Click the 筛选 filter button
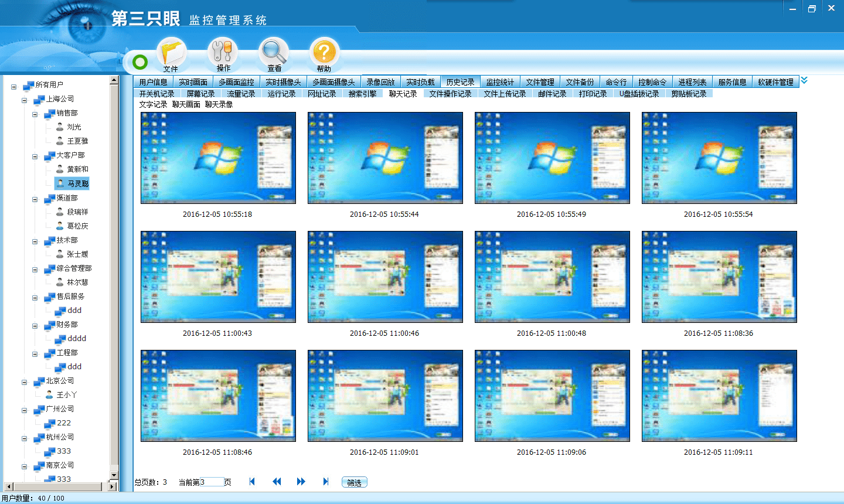The height and width of the screenshot is (504, 844). pyautogui.click(x=355, y=482)
